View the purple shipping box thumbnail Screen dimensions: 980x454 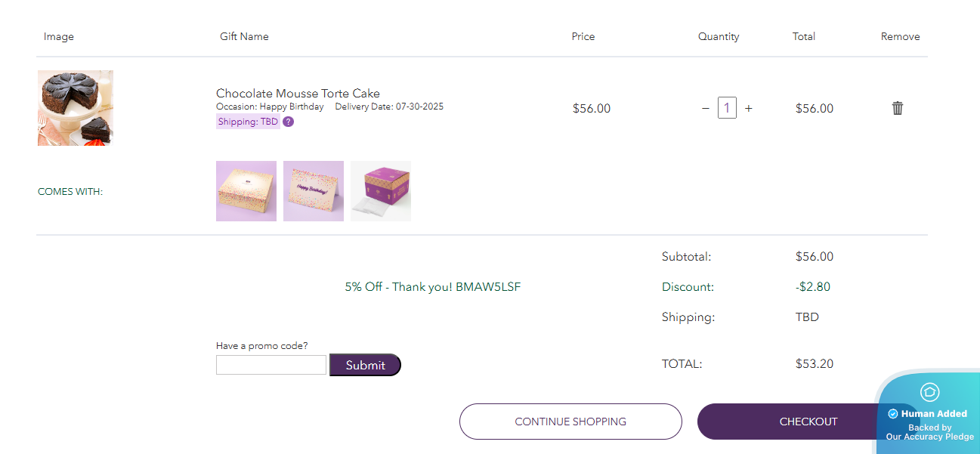click(x=381, y=191)
